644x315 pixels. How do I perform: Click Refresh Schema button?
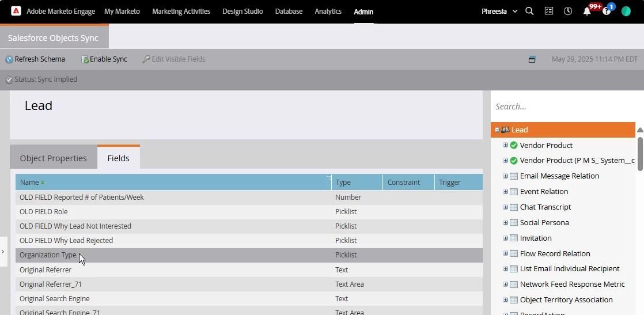tap(35, 59)
